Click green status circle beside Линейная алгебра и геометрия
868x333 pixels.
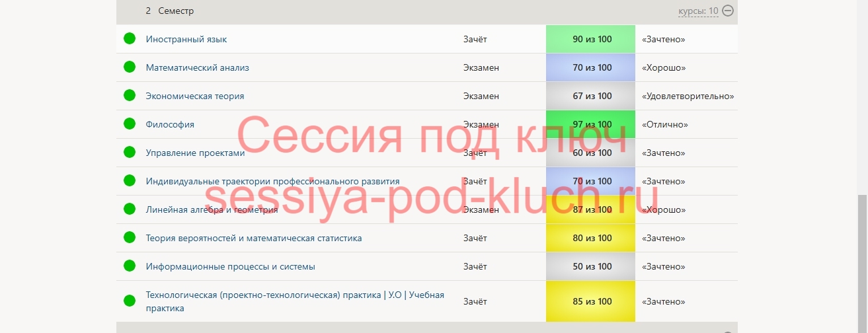pos(130,209)
